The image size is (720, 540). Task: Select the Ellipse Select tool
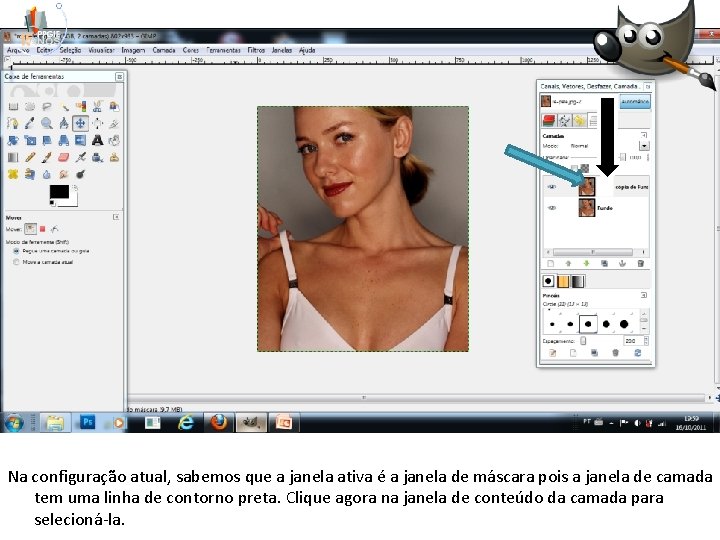click(30, 107)
